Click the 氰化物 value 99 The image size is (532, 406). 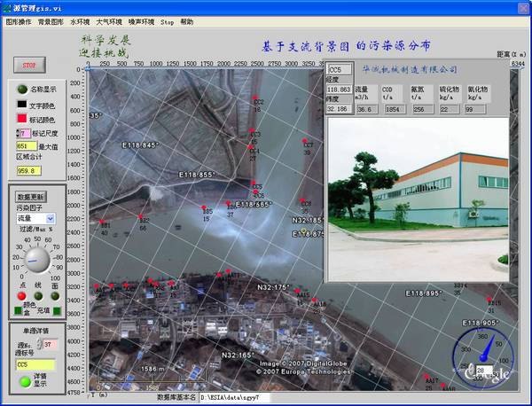tap(475, 109)
